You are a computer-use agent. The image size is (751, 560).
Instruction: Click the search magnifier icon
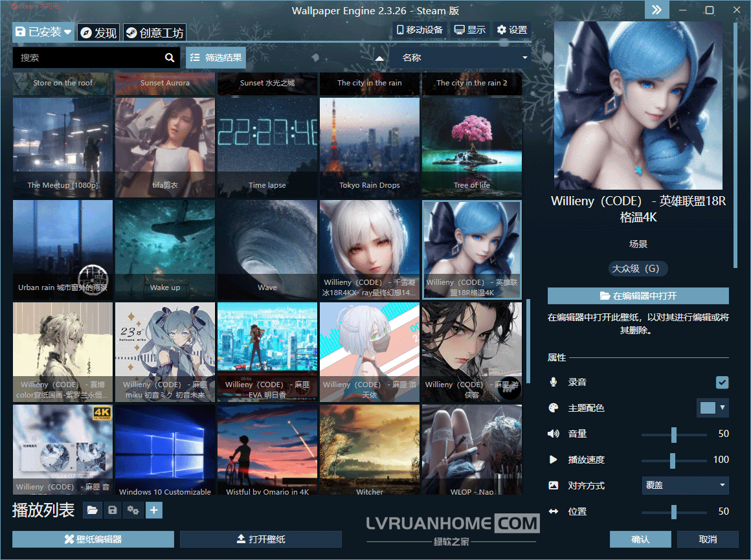(170, 58)
